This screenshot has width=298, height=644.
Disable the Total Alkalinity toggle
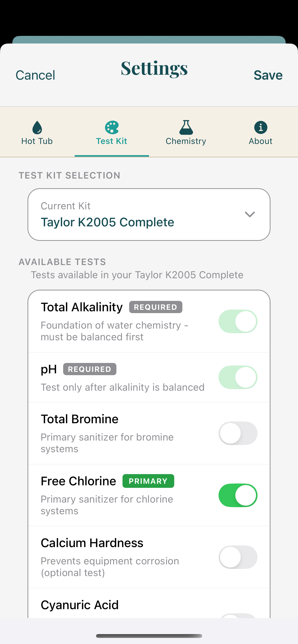click(x=238, y=321)
